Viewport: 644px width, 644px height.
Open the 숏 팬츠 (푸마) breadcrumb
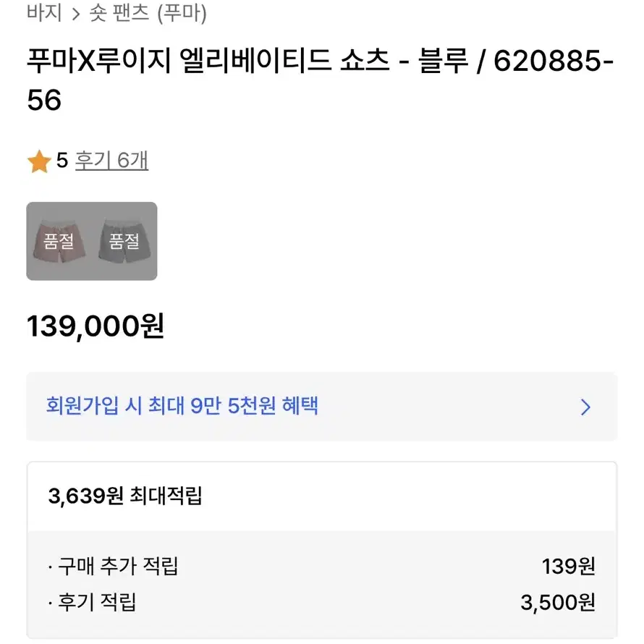(148, 13)
